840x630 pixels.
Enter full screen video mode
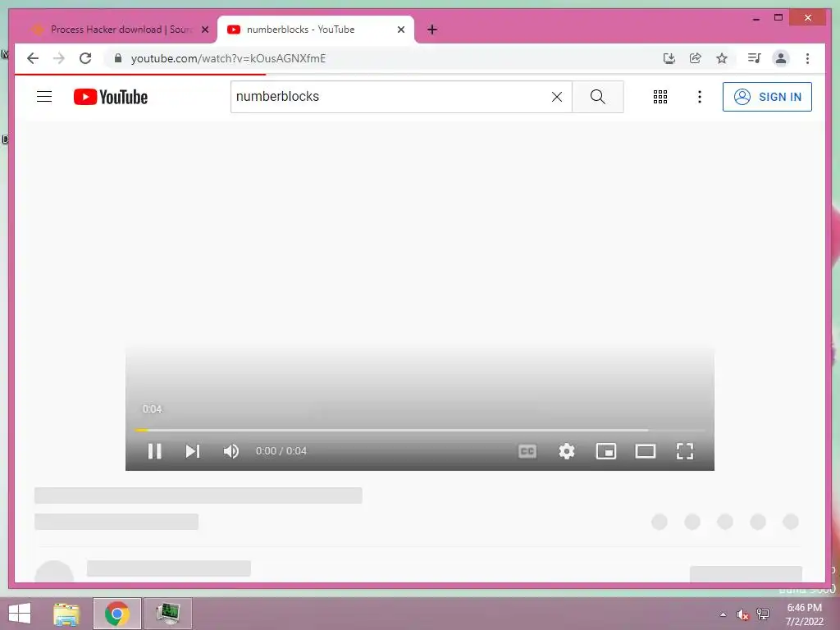685,451
